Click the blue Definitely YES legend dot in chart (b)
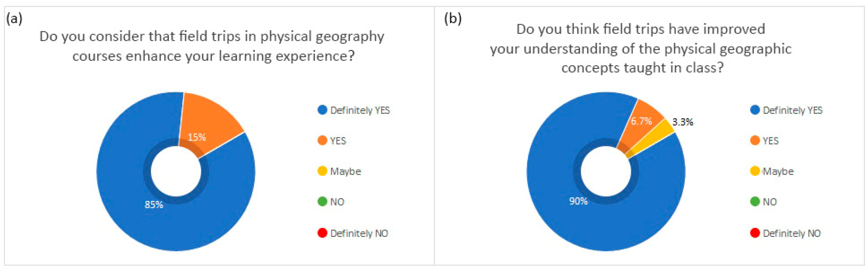 point(755,110)
